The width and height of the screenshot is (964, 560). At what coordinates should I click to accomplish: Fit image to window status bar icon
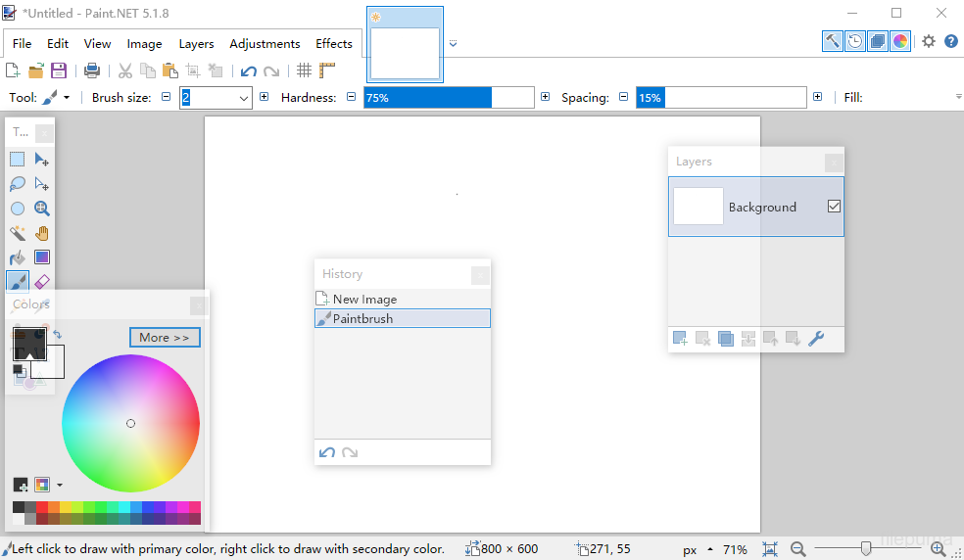click(x=770, y=549)
